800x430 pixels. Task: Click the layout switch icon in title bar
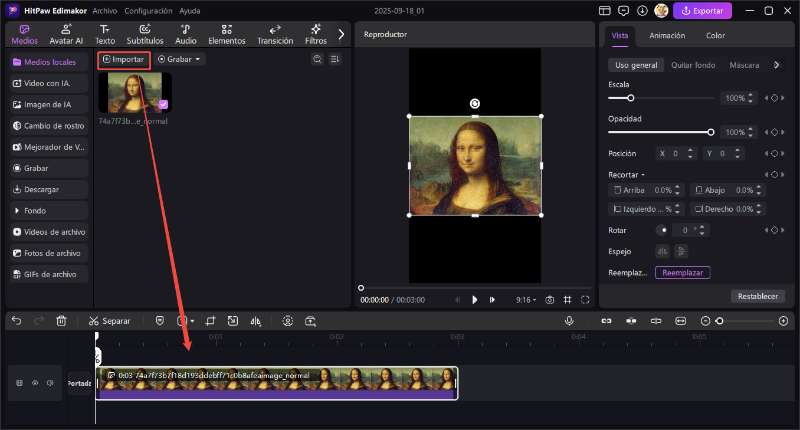pyautogui.click(x=605, y=11)
